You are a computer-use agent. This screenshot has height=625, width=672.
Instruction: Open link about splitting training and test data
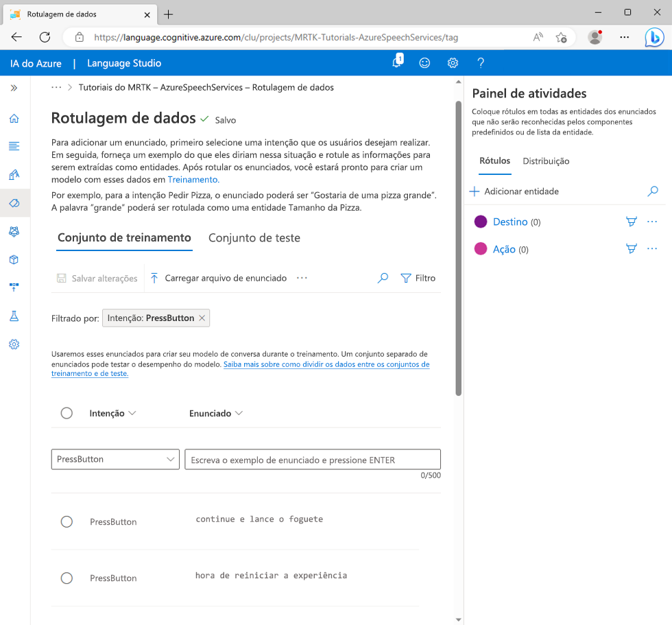(x=241, y=368)
